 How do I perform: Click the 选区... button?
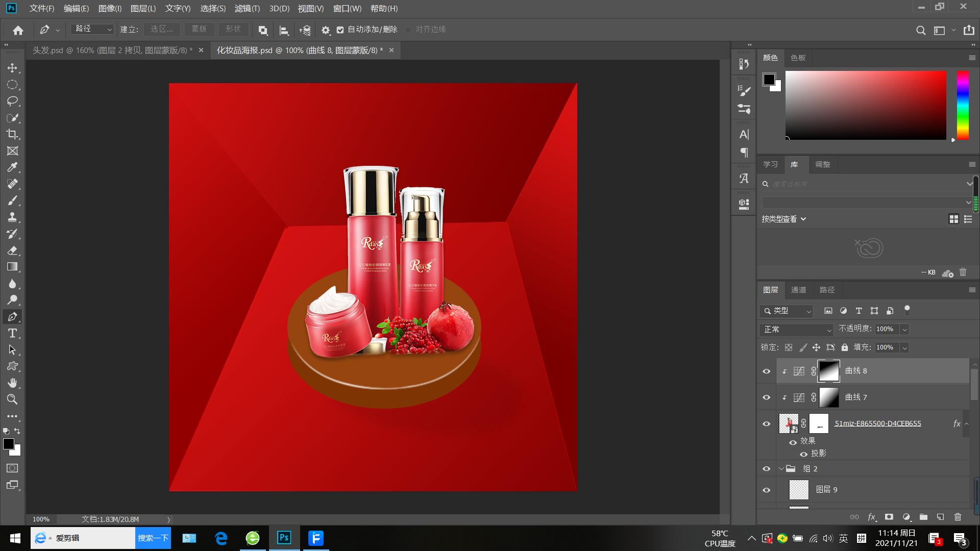pos(162,30)
